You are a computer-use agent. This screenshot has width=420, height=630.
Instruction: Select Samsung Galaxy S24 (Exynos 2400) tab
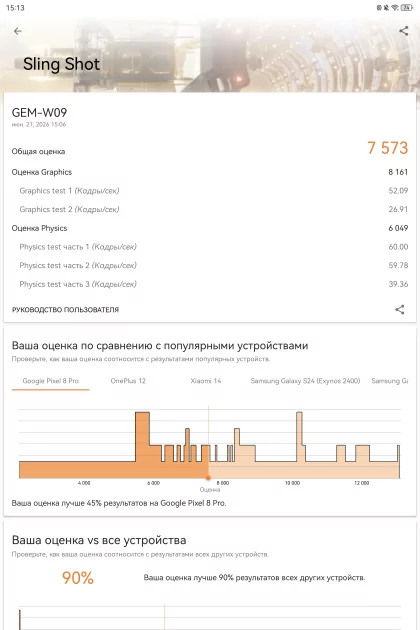(305, 381)
